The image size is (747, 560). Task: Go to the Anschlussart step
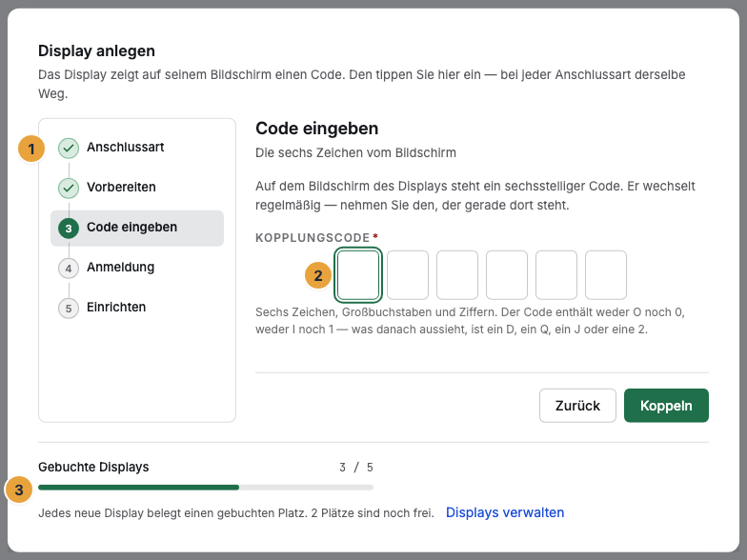coord(137,148)
